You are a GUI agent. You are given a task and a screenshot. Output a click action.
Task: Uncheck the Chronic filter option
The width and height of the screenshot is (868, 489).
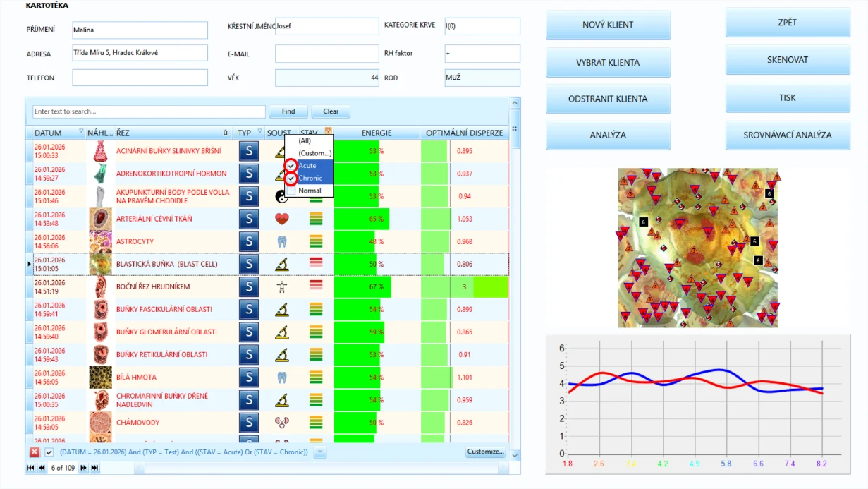[x=291, y=179]
